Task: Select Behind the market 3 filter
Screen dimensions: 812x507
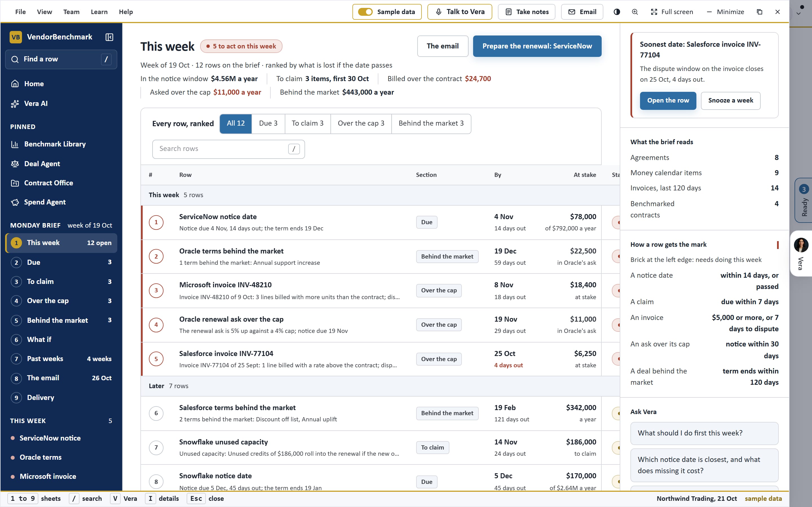Action: [x=431, y=123]
